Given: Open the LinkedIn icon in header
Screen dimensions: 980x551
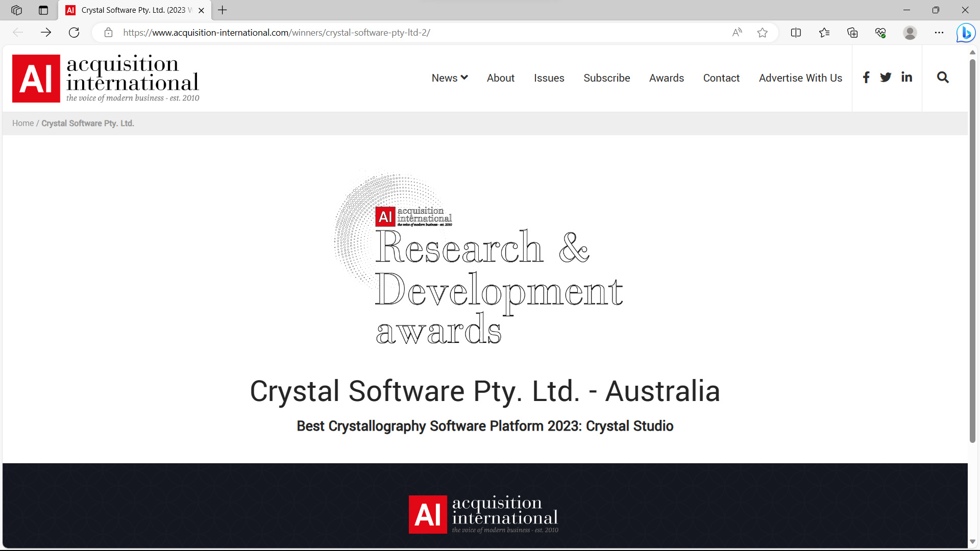Looking at the screenshot, I should point(906,78).
